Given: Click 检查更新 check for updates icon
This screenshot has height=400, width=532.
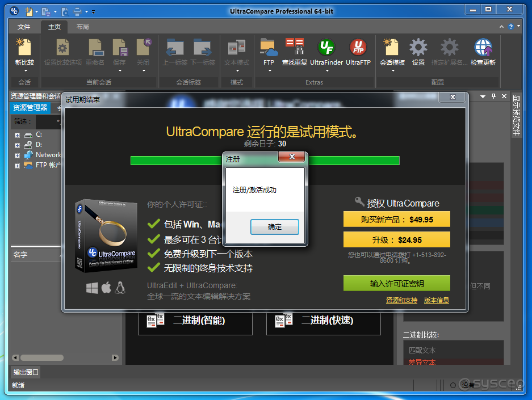Looking at the screenshot, I should [483, 47].
